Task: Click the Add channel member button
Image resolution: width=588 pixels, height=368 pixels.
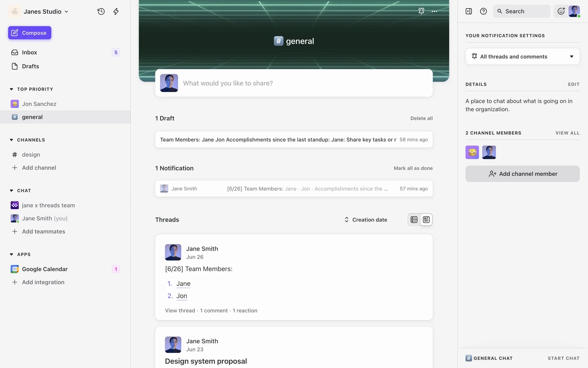Action: coord(522,174)
